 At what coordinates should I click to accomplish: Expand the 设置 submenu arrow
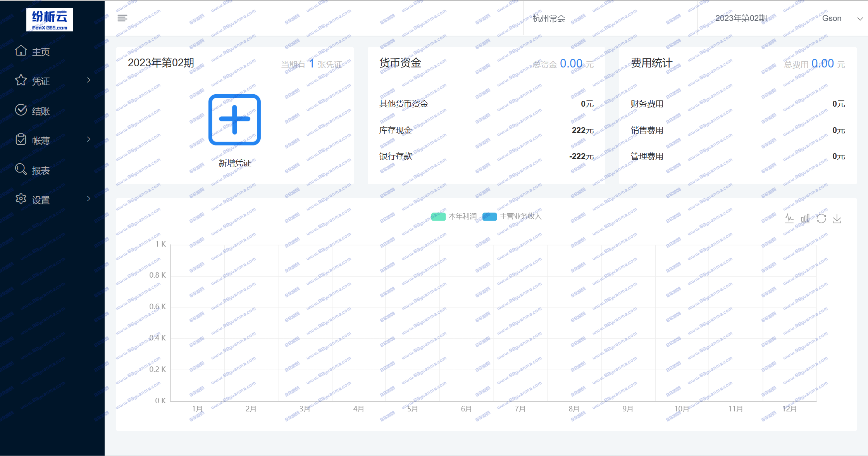point(89,199)
